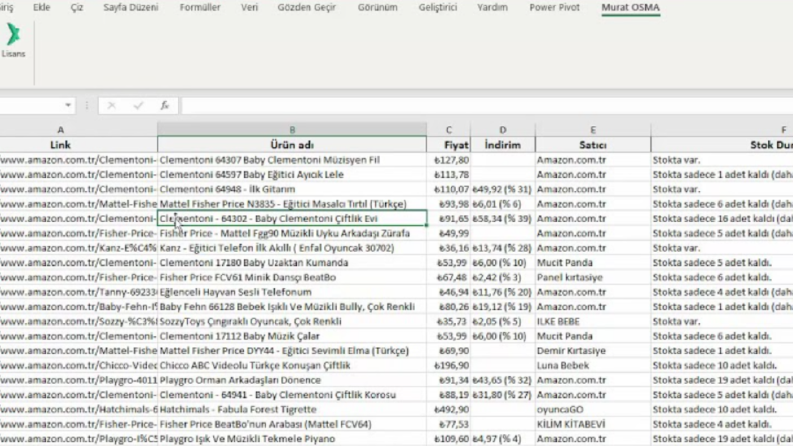
Task: Select cell Kanz Eğitici Telefon İlk Akıllı
Action: tap(292, 248)
